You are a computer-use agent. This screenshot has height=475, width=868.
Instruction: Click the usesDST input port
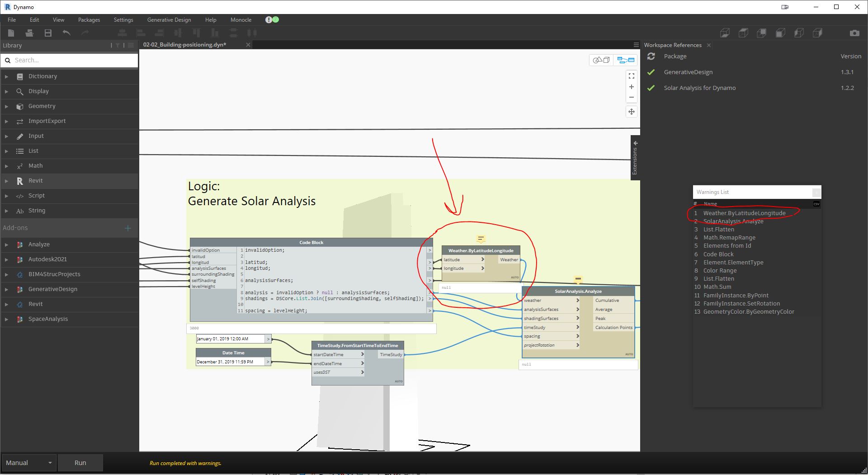(339, 372)
